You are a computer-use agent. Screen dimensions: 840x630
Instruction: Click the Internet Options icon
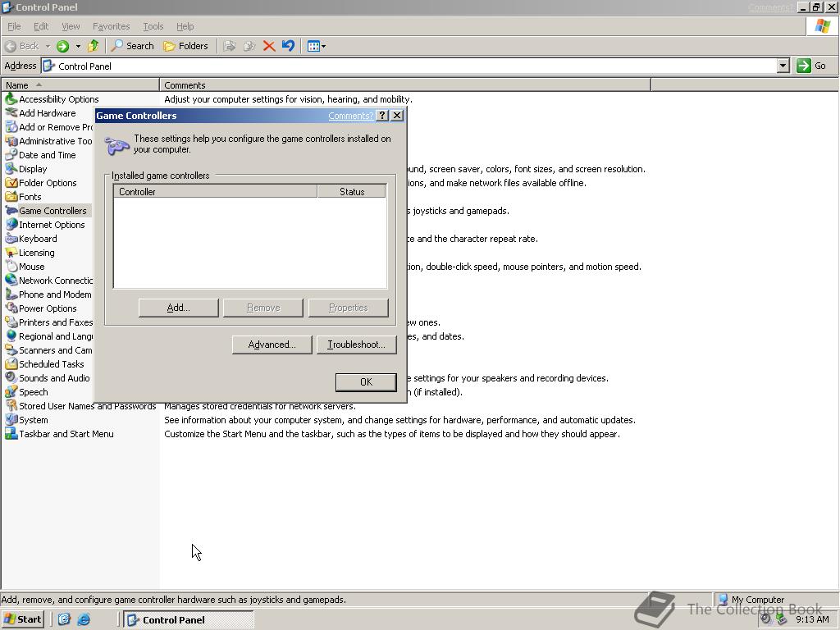pyautogui.click(x=11, y=225)
